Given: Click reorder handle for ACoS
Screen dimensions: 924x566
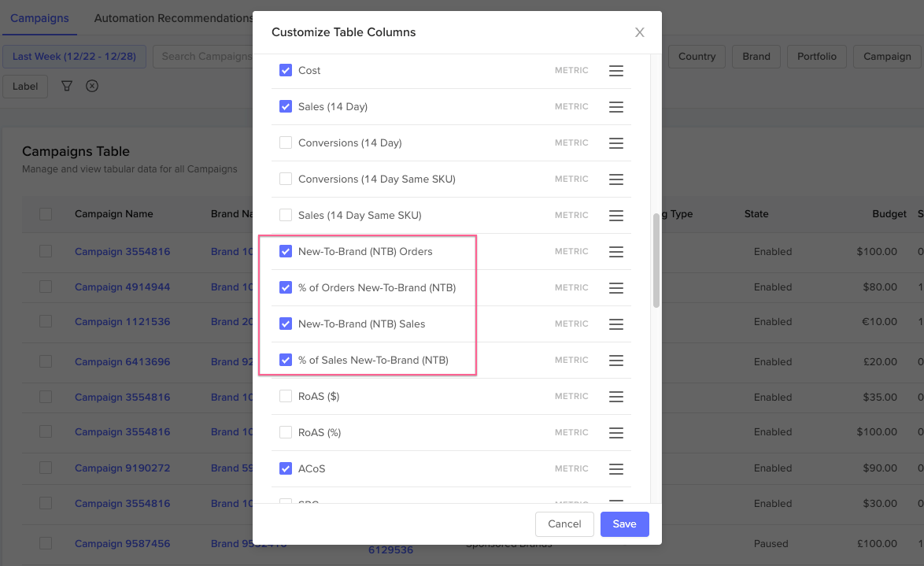Looking at the screenshot, I should pyautogui.click(x=615, y=468).
